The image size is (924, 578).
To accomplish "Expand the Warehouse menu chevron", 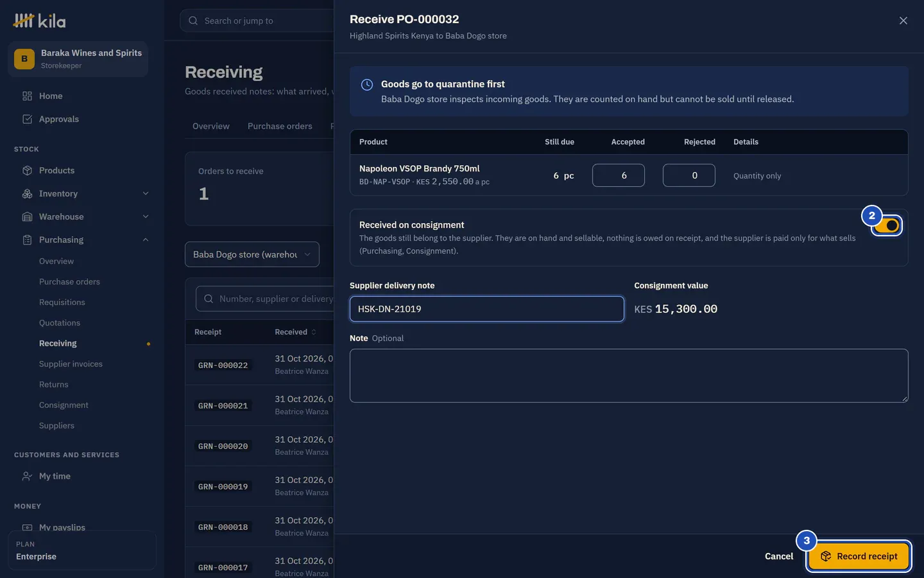I will tap(146, 216).
